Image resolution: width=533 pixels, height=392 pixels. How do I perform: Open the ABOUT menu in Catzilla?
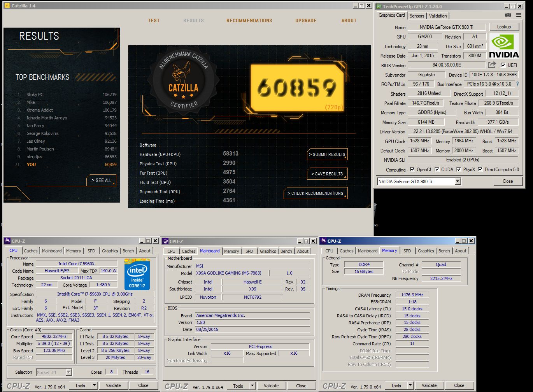pyautogui.click(x=349, y=21)
